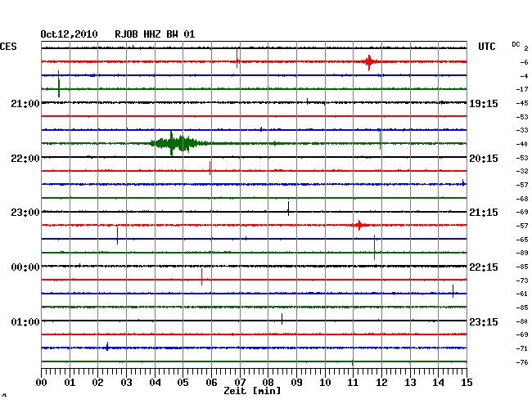This screenshot has width=532, height=404.
Task: Select the DC value -45
Action: pyautogui.click(x=522, y=103)
